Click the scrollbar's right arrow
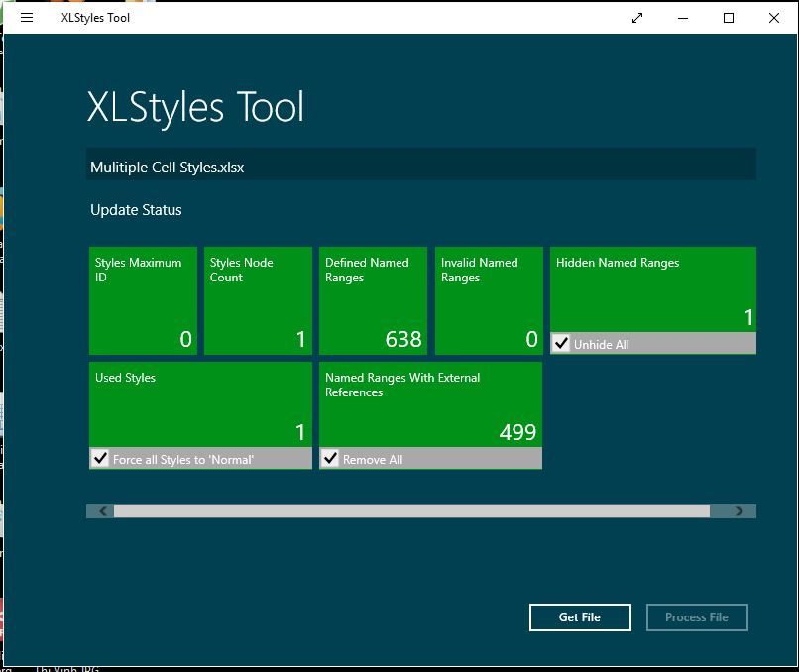799x672 pixels. pyautogui.click(x=740, y=509)
